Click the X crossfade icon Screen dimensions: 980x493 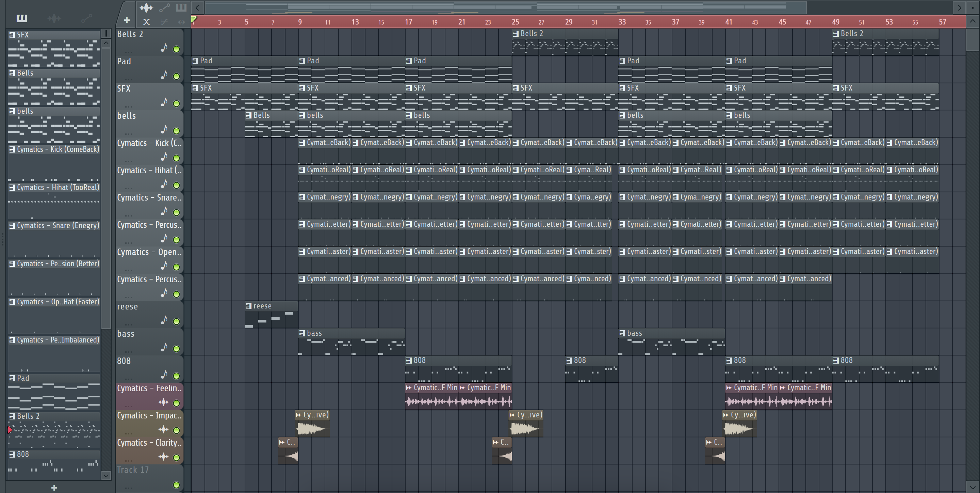[x=146, y=22]
